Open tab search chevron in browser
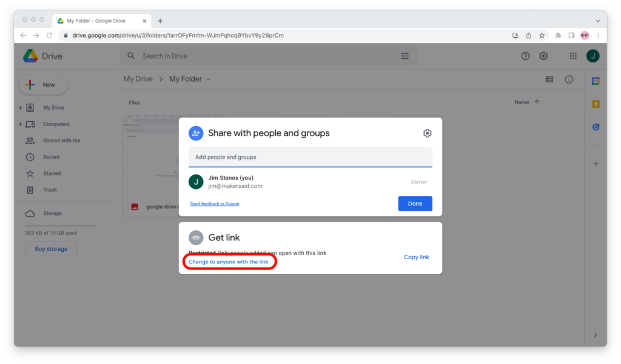Screen dimensions: 621x364 coord(597,21)
